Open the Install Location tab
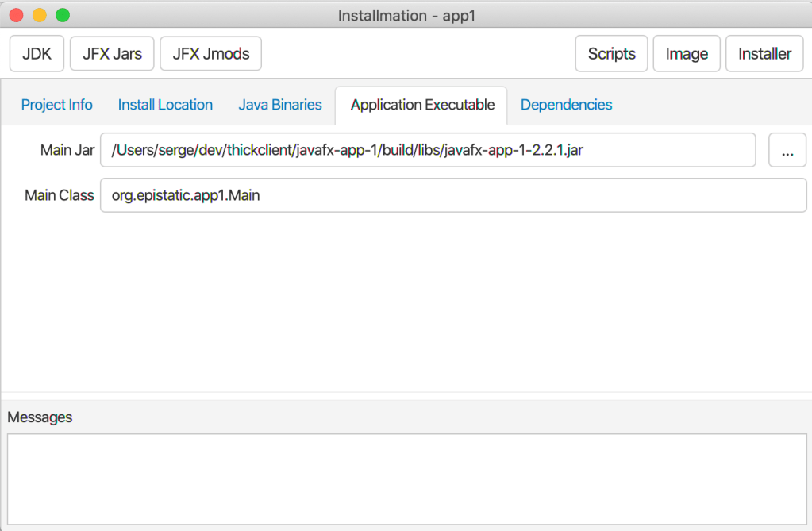812x531 pixels. pyautogui.click(x=165, y=105)
